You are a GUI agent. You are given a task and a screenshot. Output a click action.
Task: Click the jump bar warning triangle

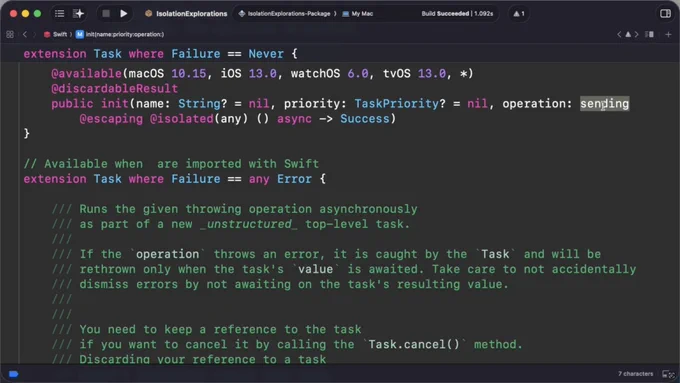pos(628,34)
